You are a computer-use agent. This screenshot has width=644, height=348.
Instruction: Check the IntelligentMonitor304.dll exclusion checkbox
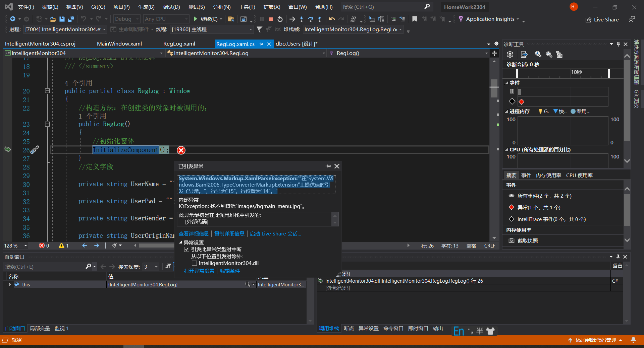tap(194, 263)
